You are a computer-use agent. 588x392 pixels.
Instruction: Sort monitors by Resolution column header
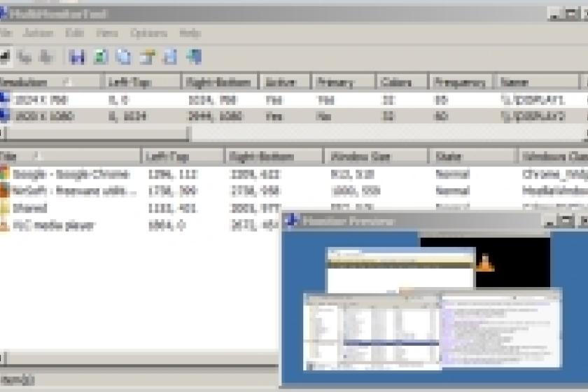click(x=51, y=82)
